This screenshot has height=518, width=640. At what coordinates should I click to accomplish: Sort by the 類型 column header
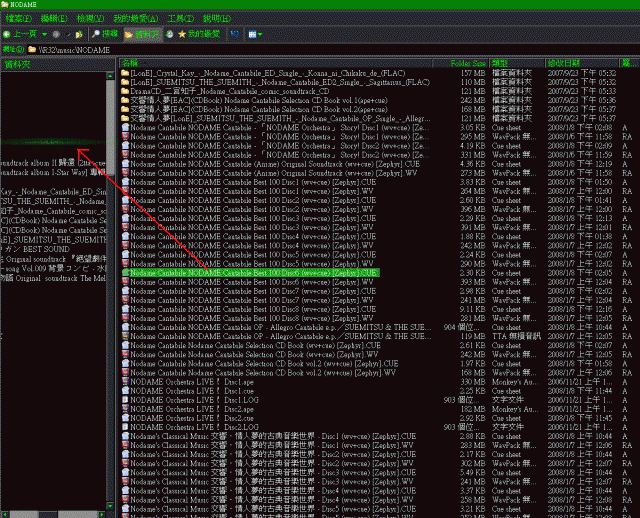[x=517, y=63]
